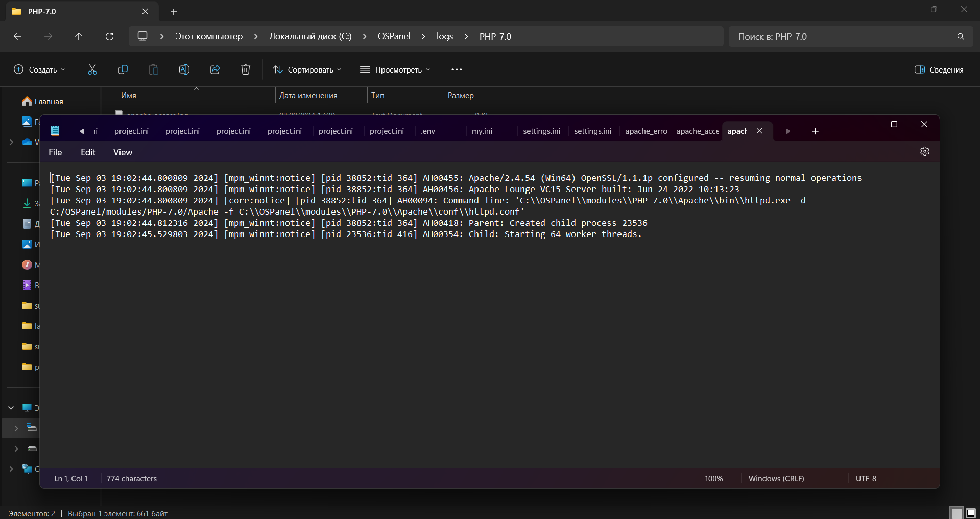Open a new tab in File Explorer
The image size is (980, 519).
[174, 11]
